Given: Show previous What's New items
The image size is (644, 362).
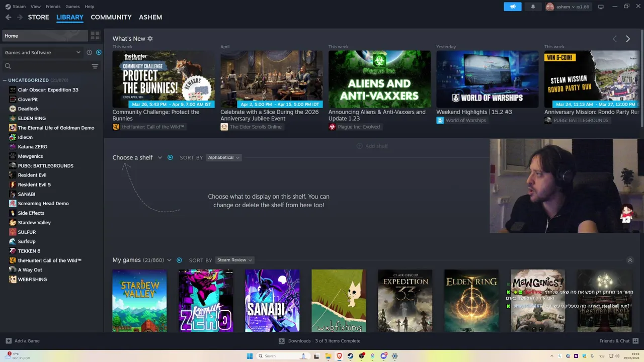Looking at the screenshot, I should (x=614, y=39).
